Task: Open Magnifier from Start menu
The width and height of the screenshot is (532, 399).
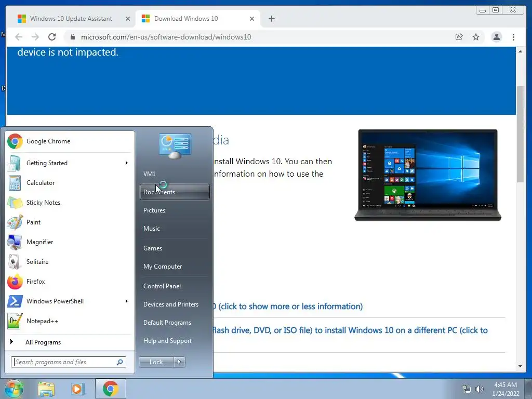Action: point(70,242)
